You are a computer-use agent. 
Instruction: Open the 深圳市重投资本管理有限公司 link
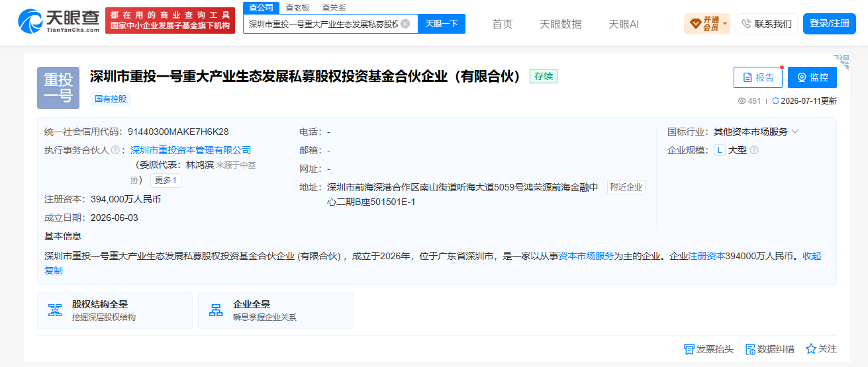[x=191, y=150]
